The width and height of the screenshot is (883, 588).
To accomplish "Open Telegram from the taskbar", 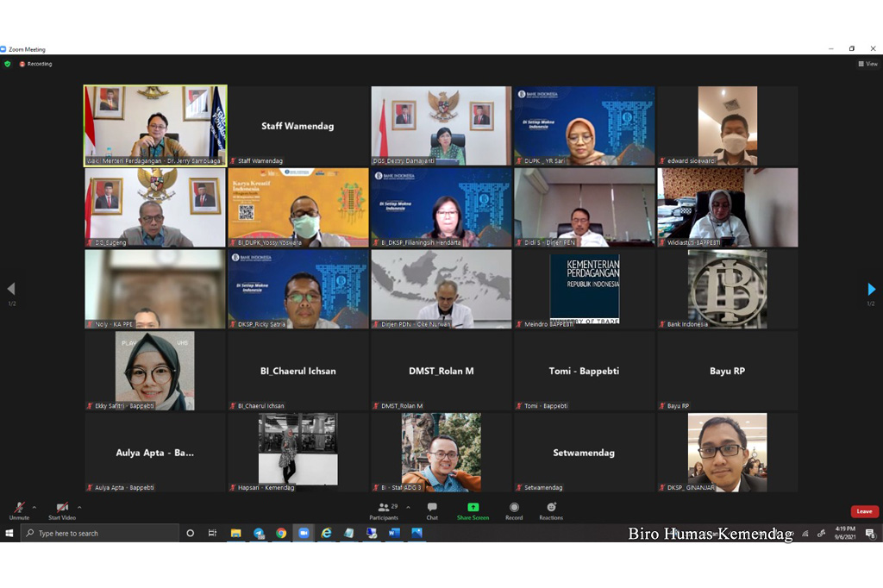I will click(259, 533).
